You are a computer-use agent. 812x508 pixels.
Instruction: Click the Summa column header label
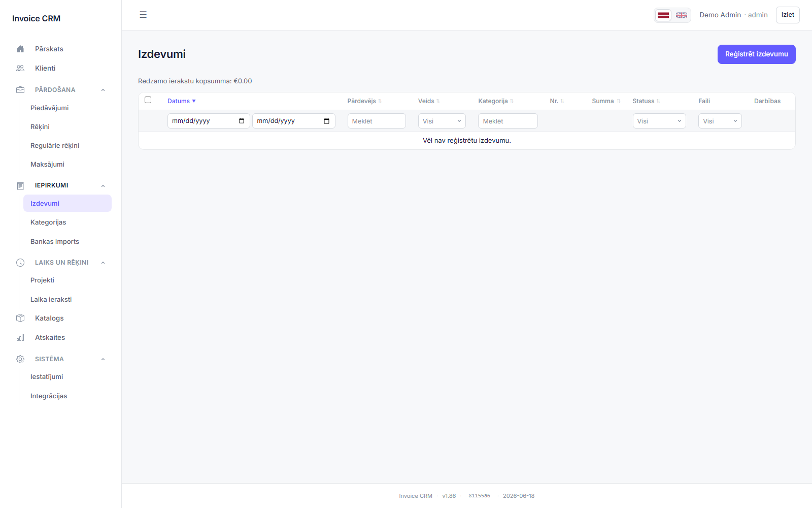point(603,101)
